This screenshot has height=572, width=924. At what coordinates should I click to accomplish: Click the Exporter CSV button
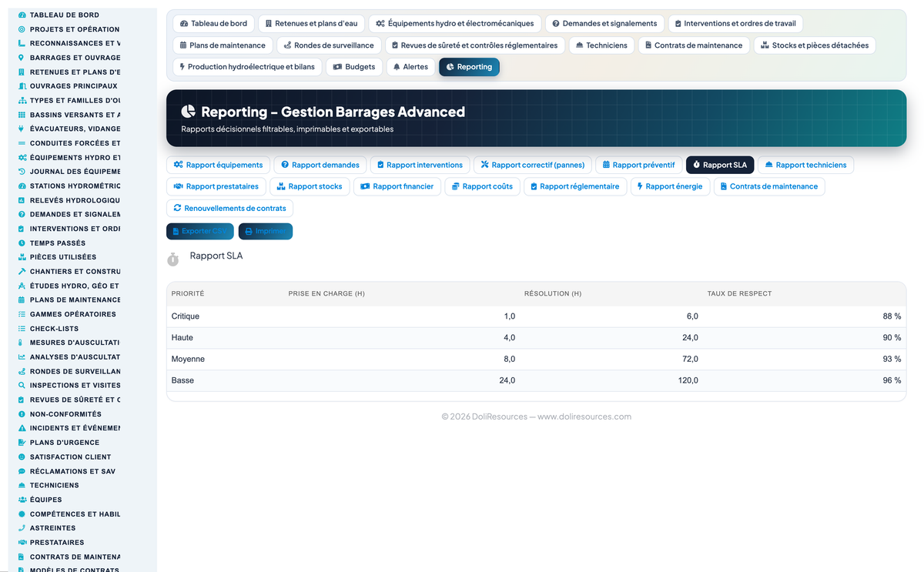200,231
